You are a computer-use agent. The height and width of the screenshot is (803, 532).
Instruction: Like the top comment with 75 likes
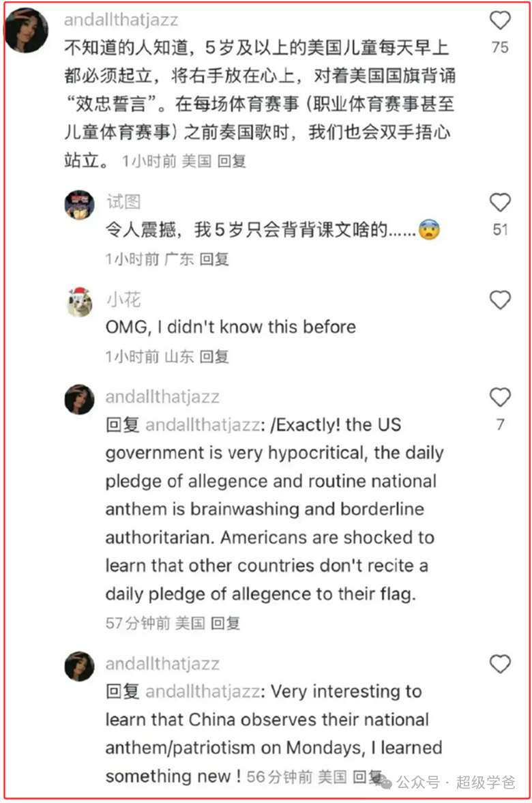(x=500, y=20)
